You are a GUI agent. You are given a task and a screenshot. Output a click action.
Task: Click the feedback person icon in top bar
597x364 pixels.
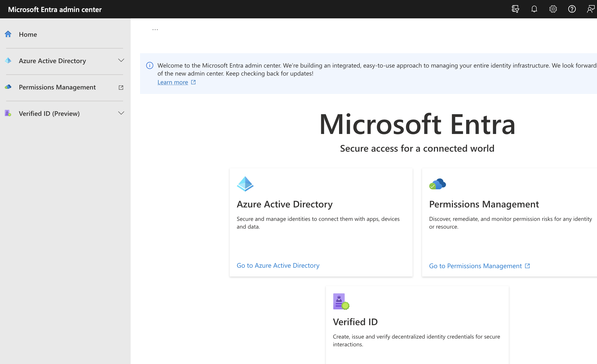pos(591,9)
